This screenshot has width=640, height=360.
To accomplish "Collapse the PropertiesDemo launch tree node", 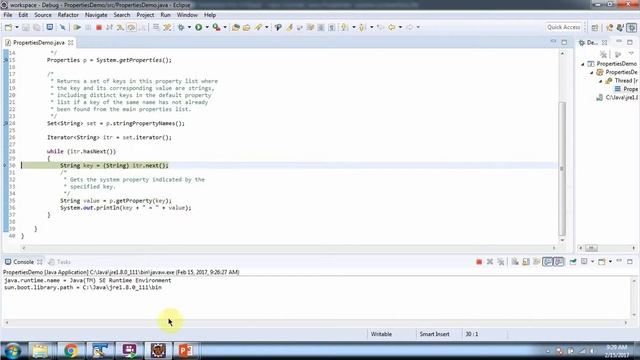I will [583, 64].
